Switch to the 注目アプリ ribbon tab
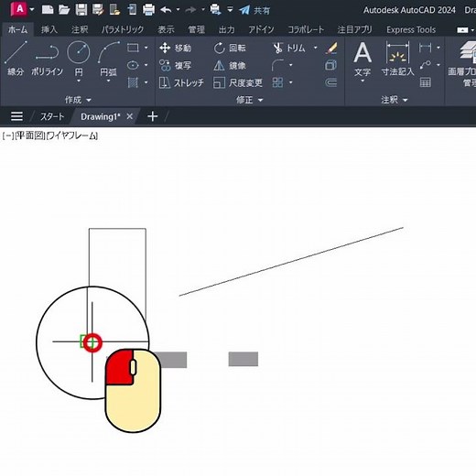Screen dimensions: 476x476 pos(354,29)
